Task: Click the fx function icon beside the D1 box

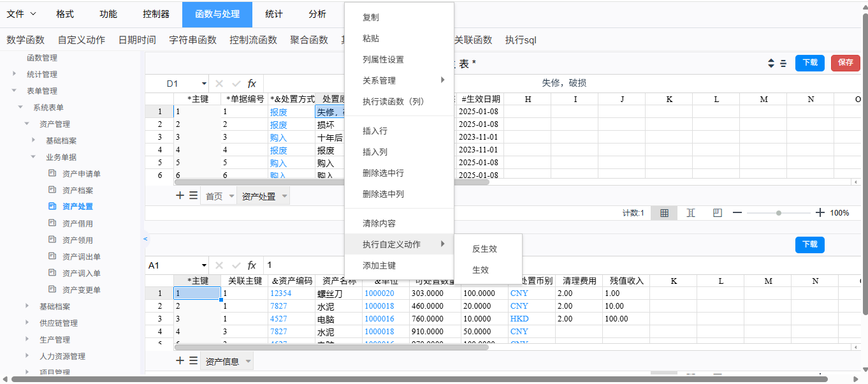Action: (x=252, y=84)
